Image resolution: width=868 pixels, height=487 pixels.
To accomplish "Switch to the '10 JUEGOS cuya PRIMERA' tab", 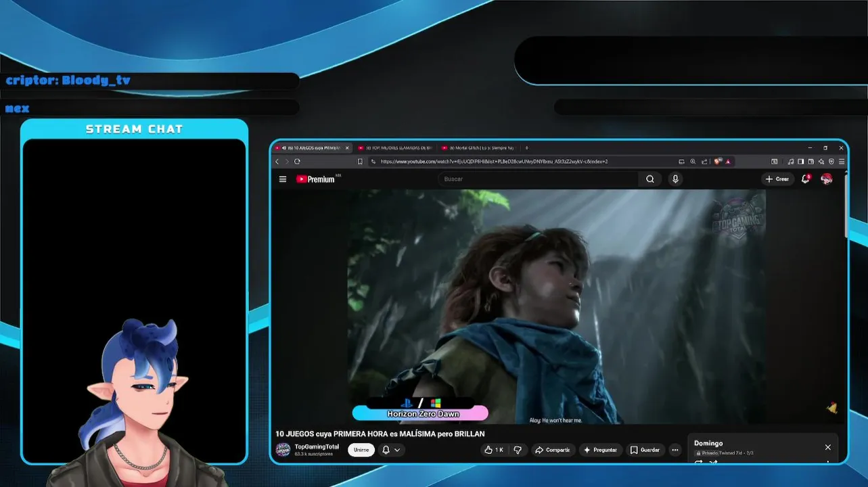I will (x=312, y=147).
